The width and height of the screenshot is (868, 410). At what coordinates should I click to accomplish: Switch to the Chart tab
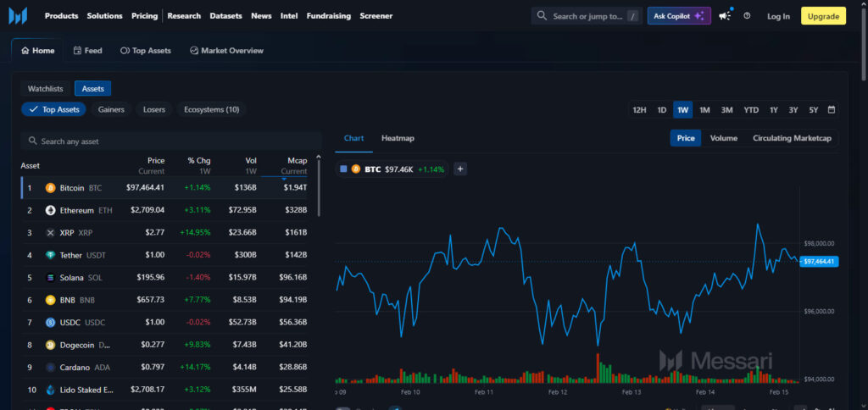click(x=353, y=138)
